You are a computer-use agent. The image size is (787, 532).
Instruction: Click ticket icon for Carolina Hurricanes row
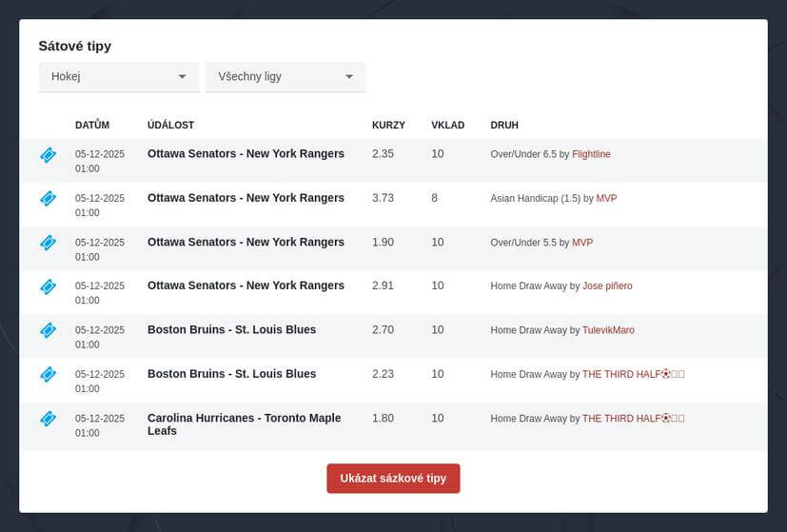click(48, 419)
